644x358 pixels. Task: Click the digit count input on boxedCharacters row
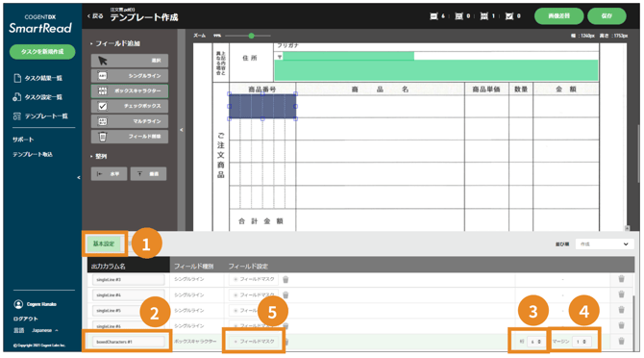[x=536, y=342]
